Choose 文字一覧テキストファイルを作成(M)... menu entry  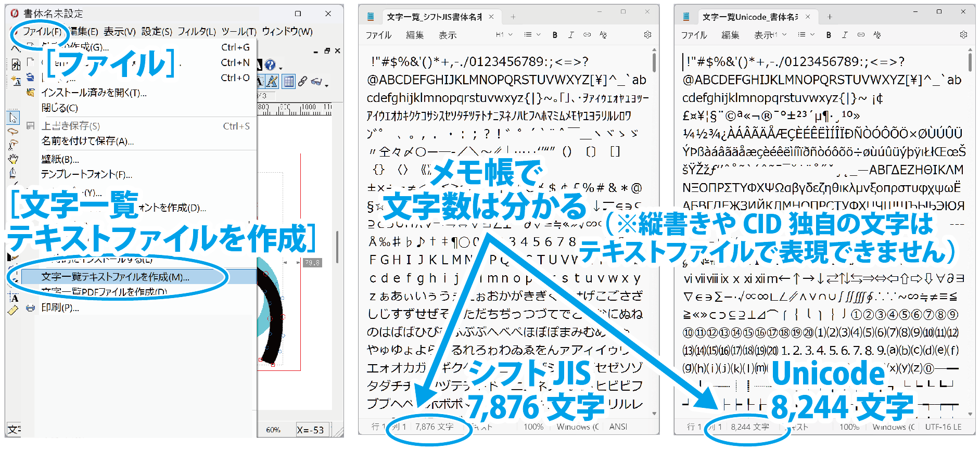(x=116, y=277)
